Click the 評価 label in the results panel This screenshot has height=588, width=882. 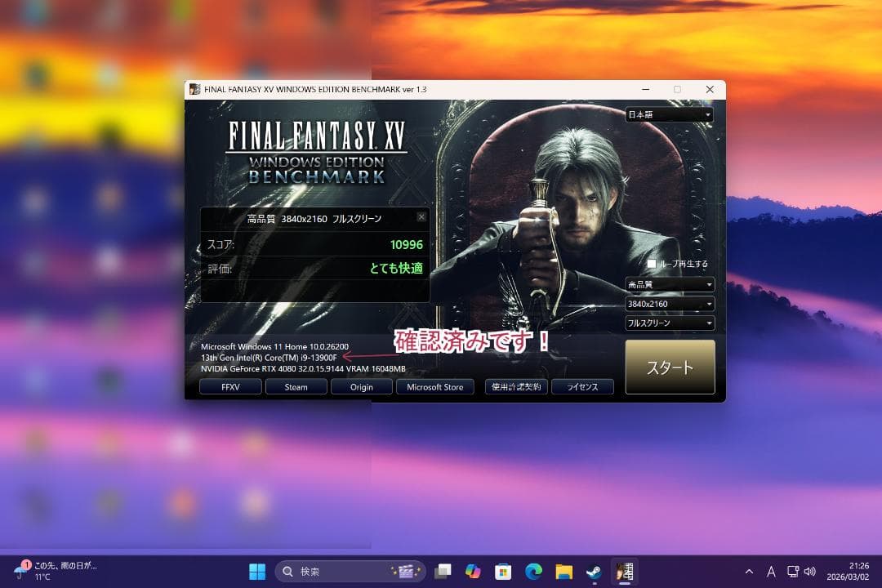click(x=220, y=269)
